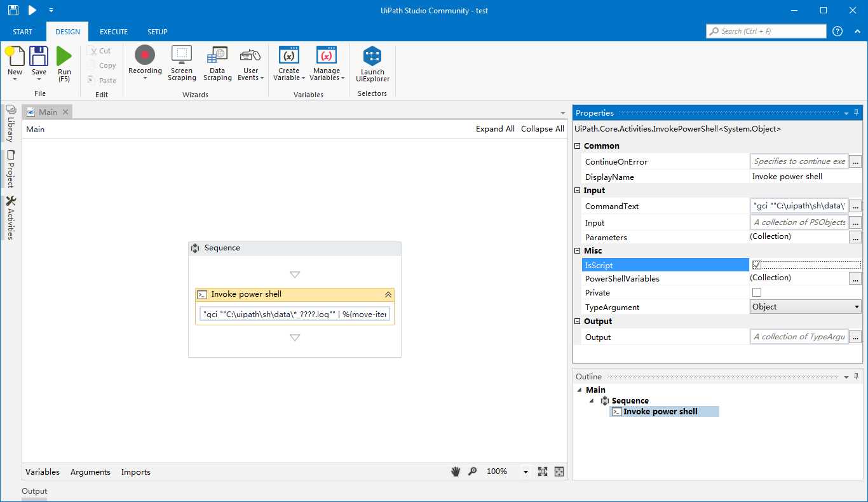This screenshot has height=502, width=868.
Task: Click the Paste command in ribbon
Action: (x=102, y=81)
